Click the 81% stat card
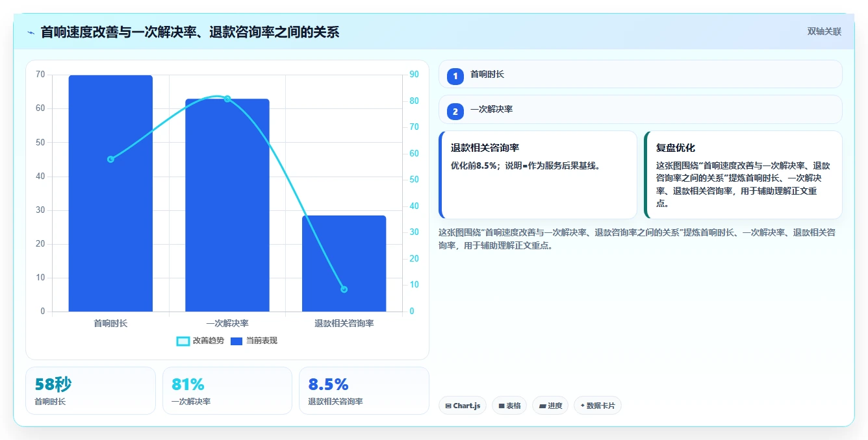Viewport: 868px width, 440px height. 227,391
